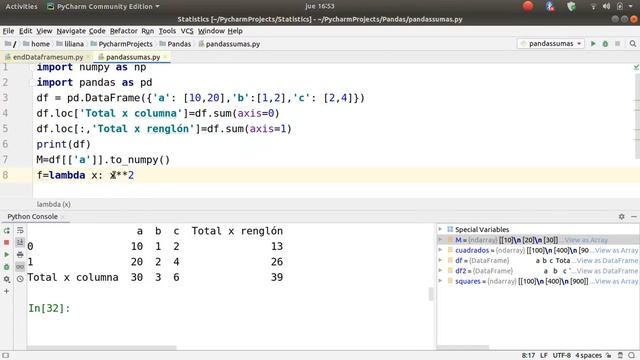
Task: Open File menu
Action: click(x=8, y=31)
